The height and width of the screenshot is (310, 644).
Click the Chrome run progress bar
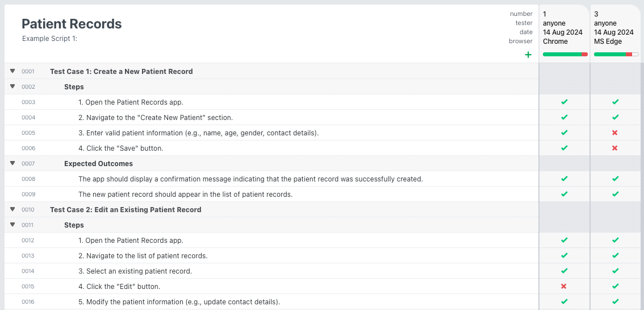tap(565, 55)
